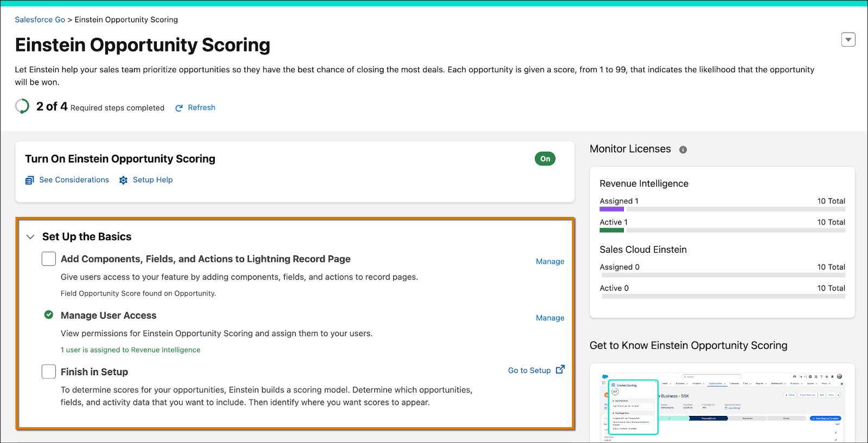Click the Sales Cloud Einstein Active progress bar
Viewport: 868px width, 443px height.
pyautogui.click(x=722, y=296)
